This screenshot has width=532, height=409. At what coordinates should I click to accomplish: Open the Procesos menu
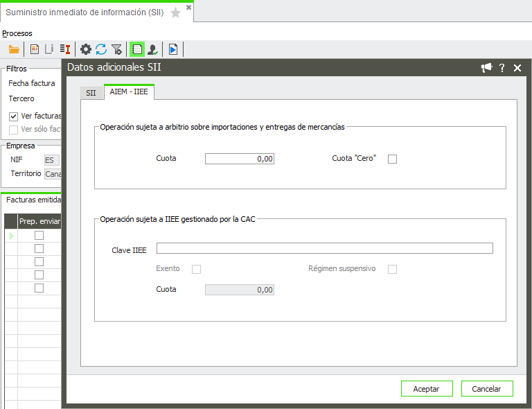17,33
